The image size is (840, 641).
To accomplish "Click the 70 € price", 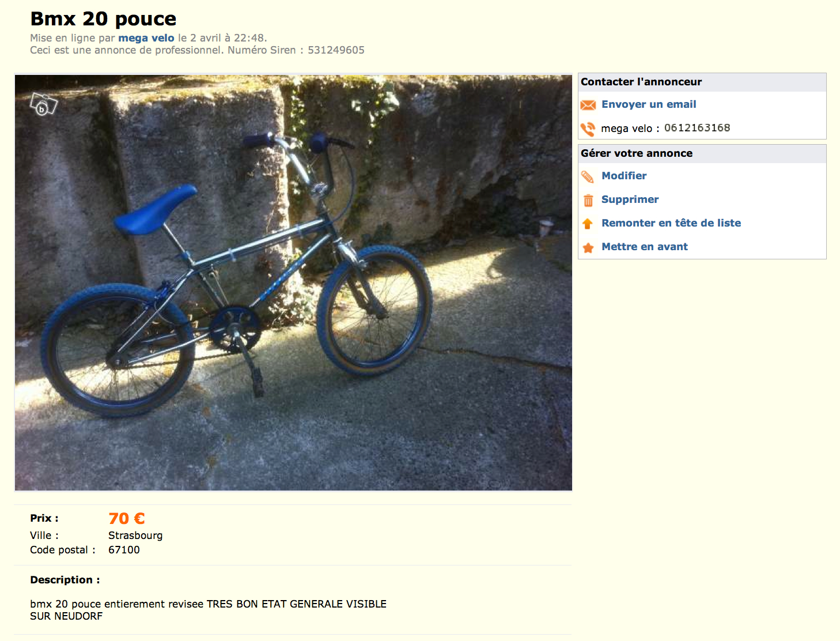I will (127, 519).
